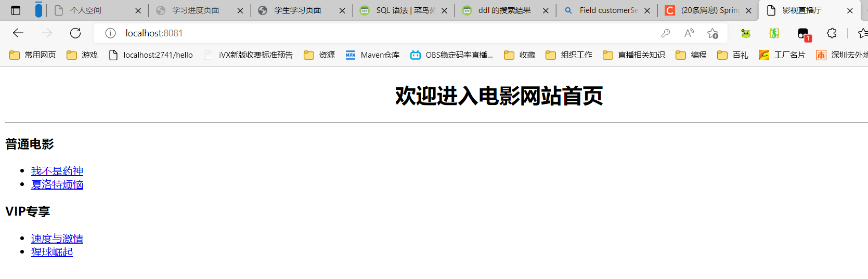Open the 游戏 bookmarks folder

pos(82,55)
